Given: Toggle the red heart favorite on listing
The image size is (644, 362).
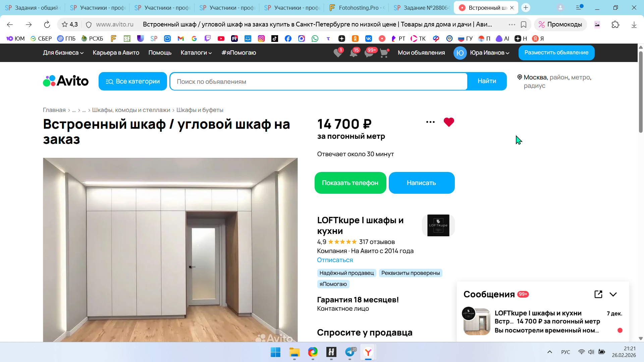Looking at the screenshot, I should pos(448,122).
